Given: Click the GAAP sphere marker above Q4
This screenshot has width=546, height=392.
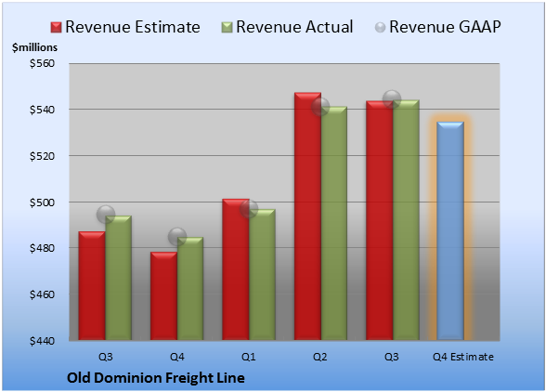Looking at the screenshot, I should 177,237.
